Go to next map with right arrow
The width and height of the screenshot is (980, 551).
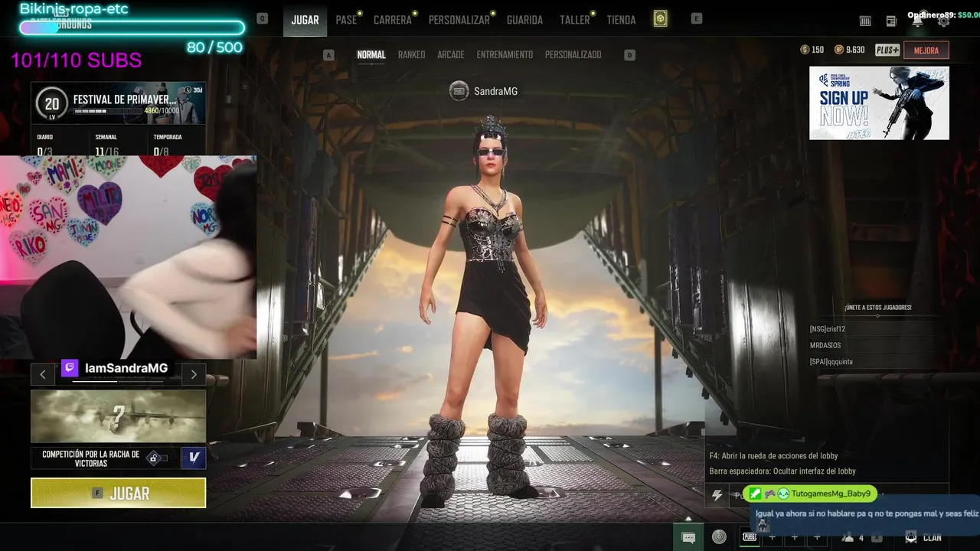194,374
